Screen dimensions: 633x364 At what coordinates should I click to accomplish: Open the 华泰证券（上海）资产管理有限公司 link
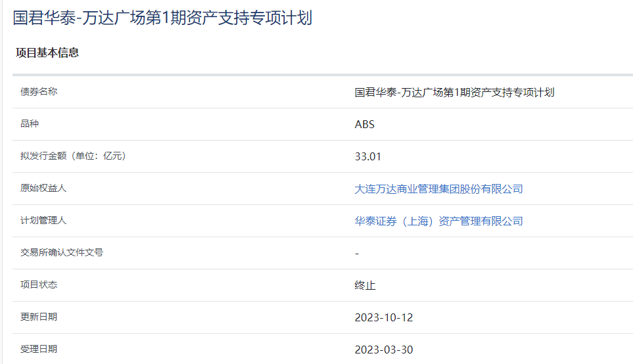[438, 221]
